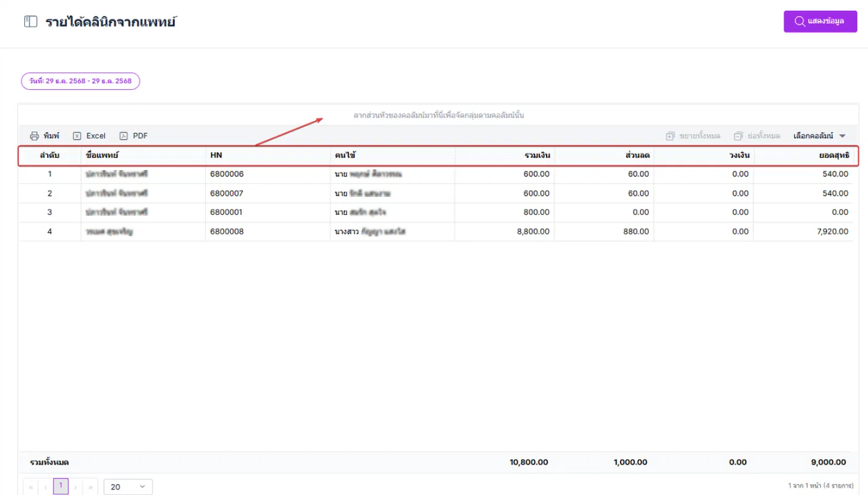The height and width of the screenshot is (495, 868).
Task: Sort by the รวมเงิน column header
Action: [504, 156]
